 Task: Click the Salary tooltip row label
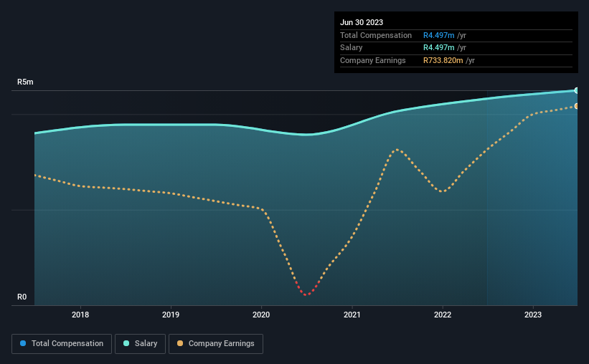click(x=352, y=48)
